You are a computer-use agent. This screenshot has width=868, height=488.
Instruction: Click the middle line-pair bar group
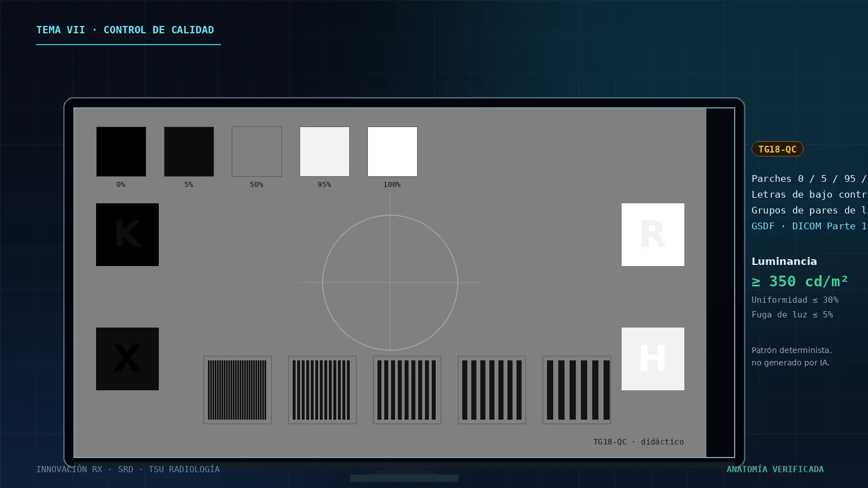pos(407,390)
